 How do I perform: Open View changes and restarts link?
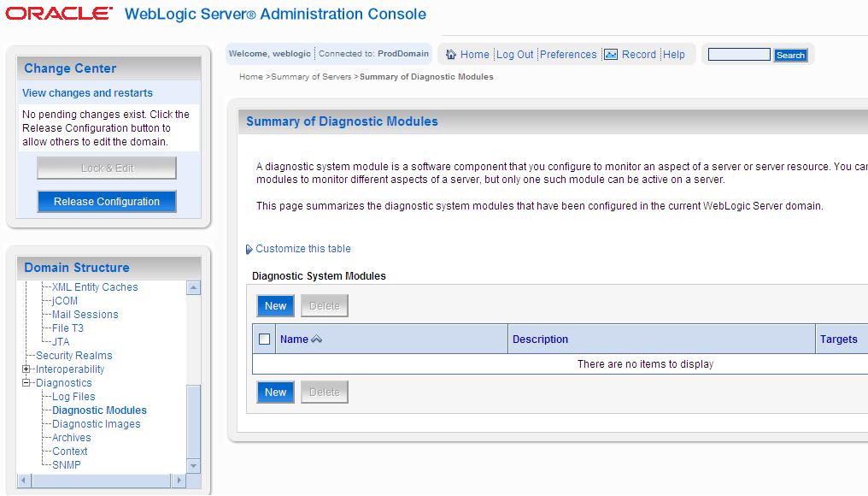(x=87, y=93)
